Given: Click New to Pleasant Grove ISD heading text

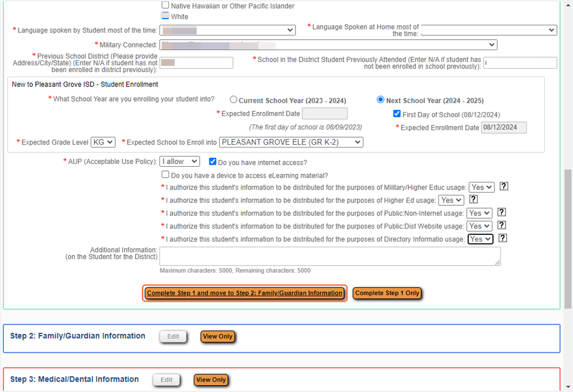Looking at the screenshot, I should [85, 85].
